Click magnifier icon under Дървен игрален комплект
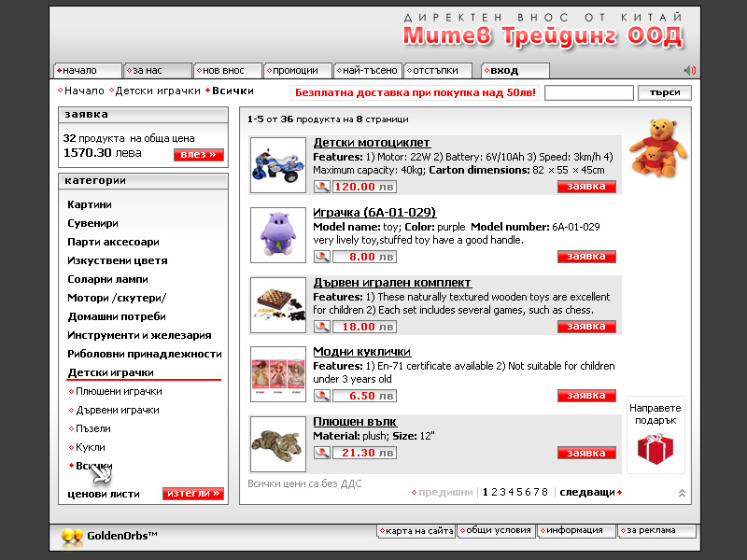Image resolution: width=747 pixels, height=560 pixels. coord(321,327)
